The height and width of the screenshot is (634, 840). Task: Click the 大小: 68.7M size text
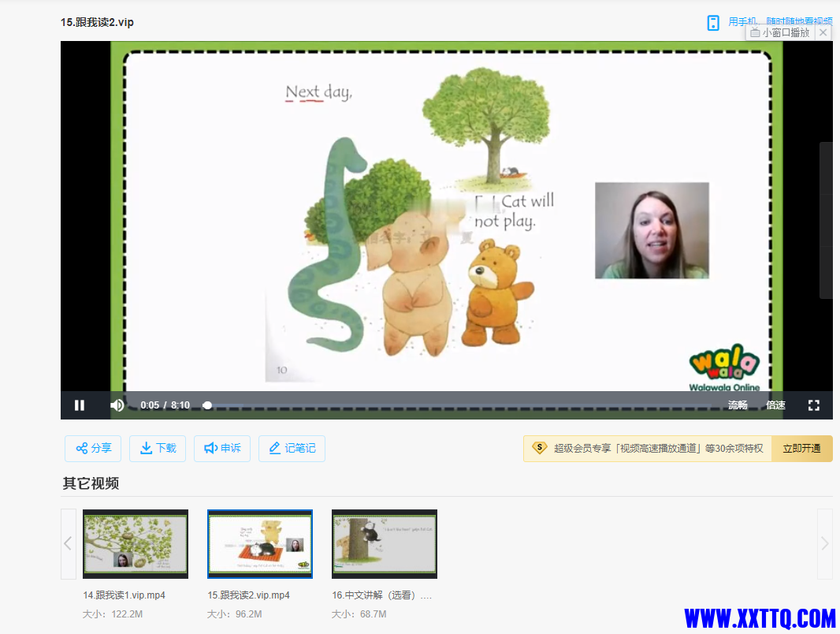(359, 614)
